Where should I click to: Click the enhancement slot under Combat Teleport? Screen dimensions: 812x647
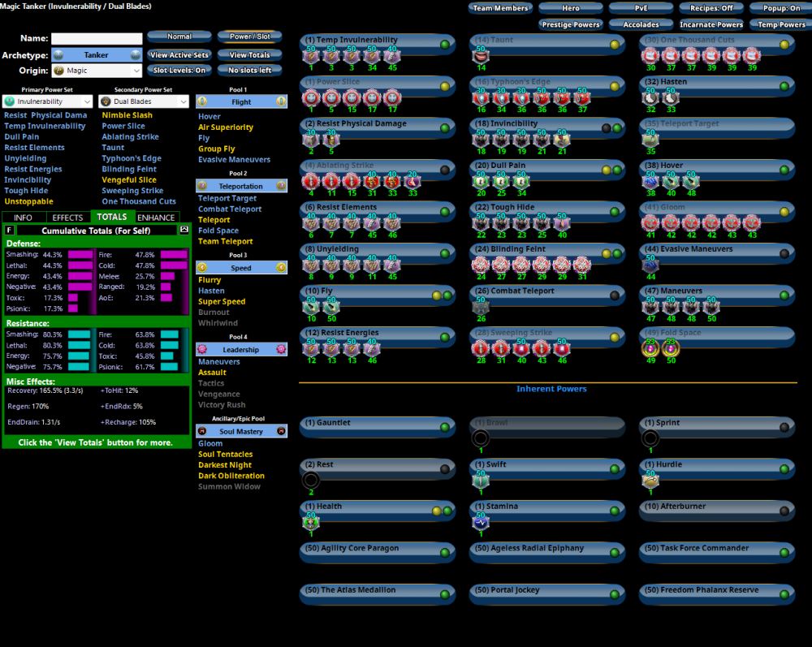tap(481, 306)
